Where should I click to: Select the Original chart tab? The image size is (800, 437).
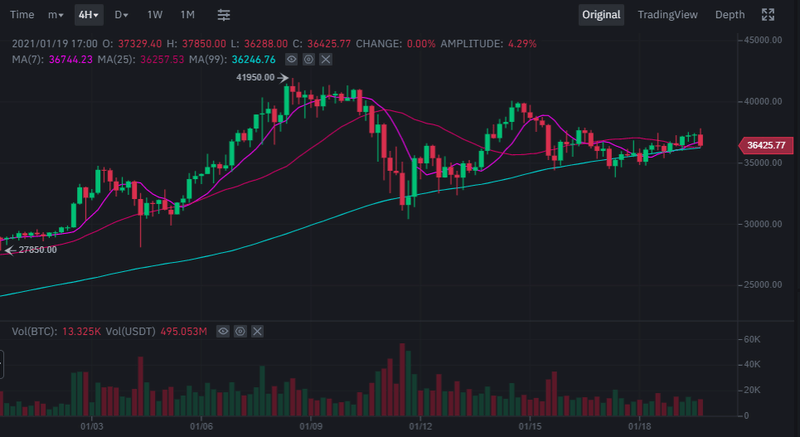click(602, 15)
